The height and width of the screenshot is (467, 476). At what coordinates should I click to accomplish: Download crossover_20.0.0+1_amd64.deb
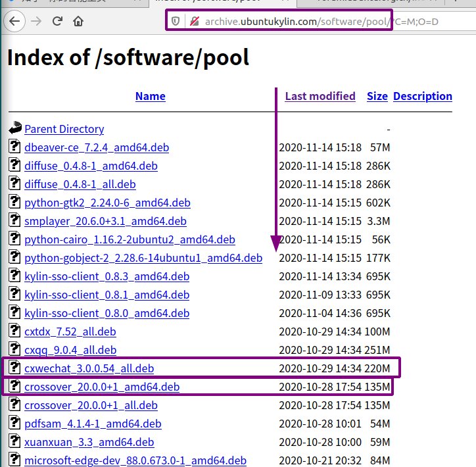click(102, 387)
